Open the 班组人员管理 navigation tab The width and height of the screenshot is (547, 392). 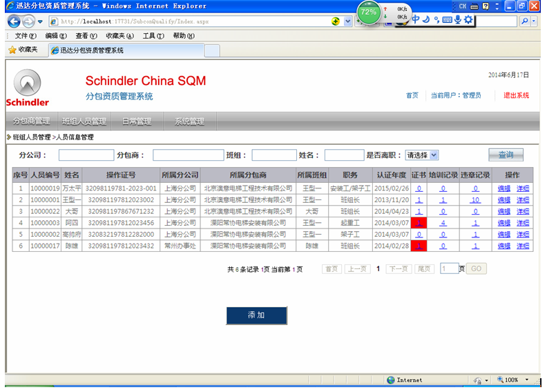pos(84,121)
